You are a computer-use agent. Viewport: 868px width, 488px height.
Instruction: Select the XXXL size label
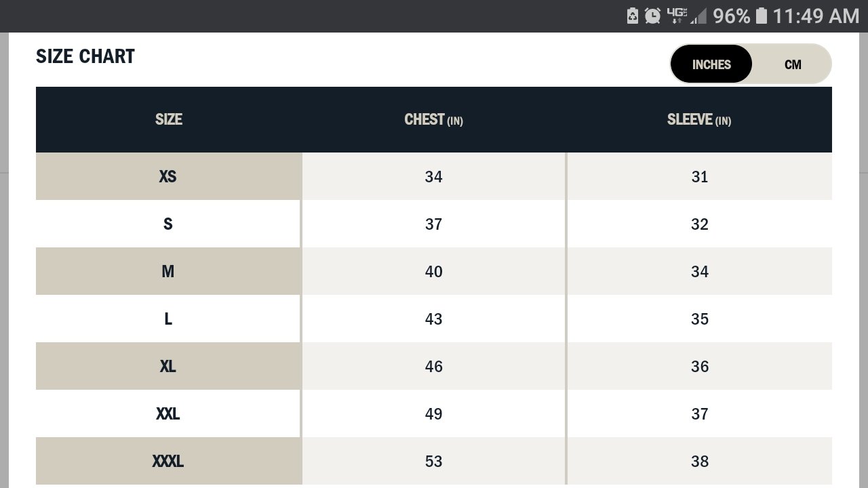[168, 461]
